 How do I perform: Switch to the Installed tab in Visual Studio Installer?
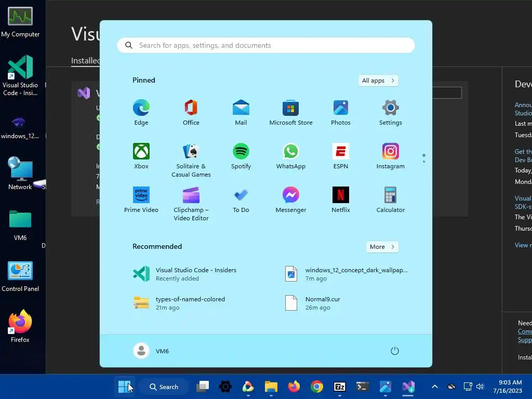pyautogui.click(x=86, y=60)
